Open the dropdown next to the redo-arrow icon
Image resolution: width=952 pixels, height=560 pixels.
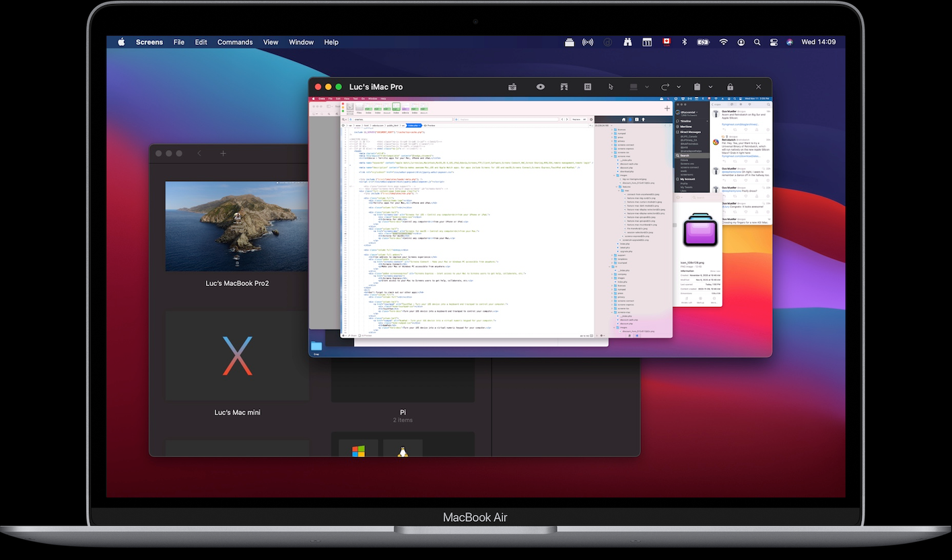pos(679,87)
